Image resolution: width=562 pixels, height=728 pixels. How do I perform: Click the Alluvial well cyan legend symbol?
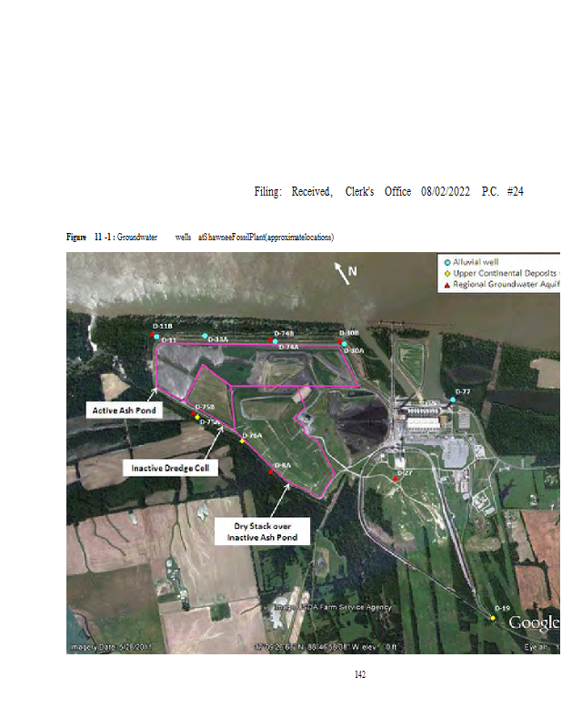tap(447, 263)
